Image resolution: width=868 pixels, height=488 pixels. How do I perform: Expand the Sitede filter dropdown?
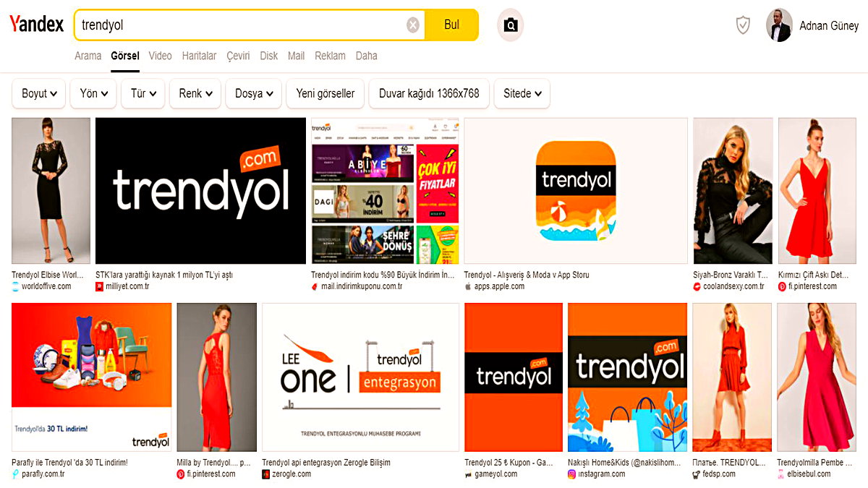[x=522, y=93]
